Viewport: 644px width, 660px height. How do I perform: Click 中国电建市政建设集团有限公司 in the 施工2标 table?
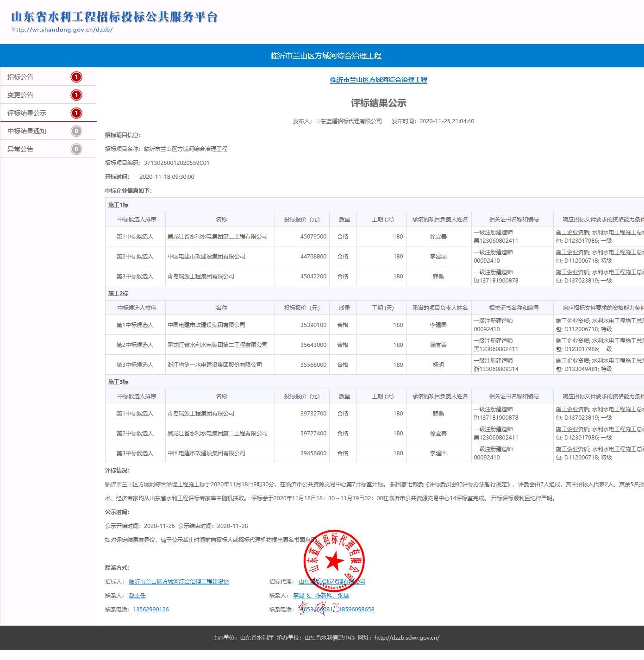click(x=206, y=325)
